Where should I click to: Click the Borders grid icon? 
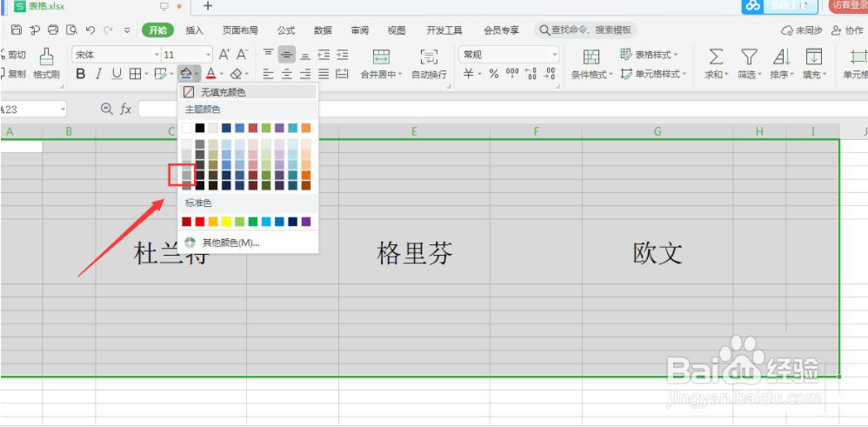coord(135,74)
